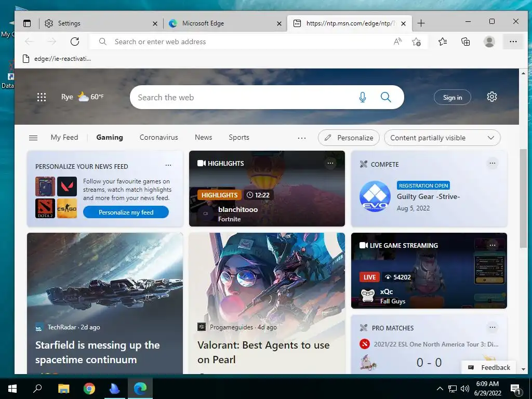Open ESL One North America Tour match
Image resolution: width=532 pixels, height=399 pixels.
[436, 344]
